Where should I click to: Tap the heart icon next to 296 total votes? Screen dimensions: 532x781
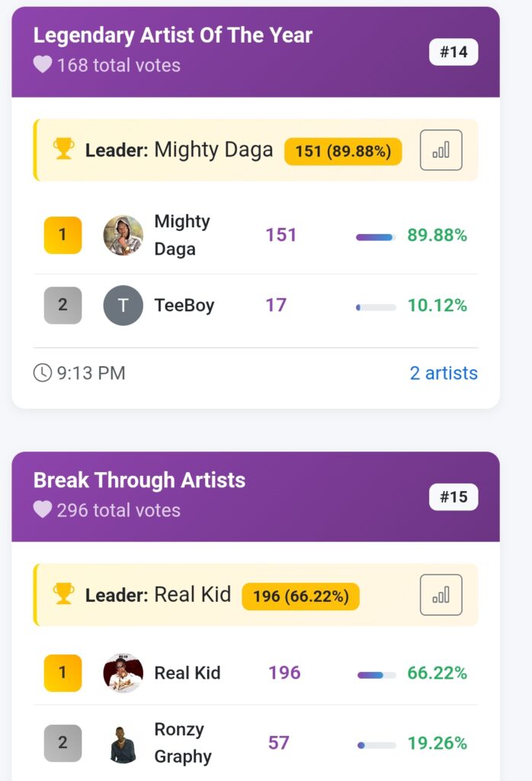(x=43, y=509)
